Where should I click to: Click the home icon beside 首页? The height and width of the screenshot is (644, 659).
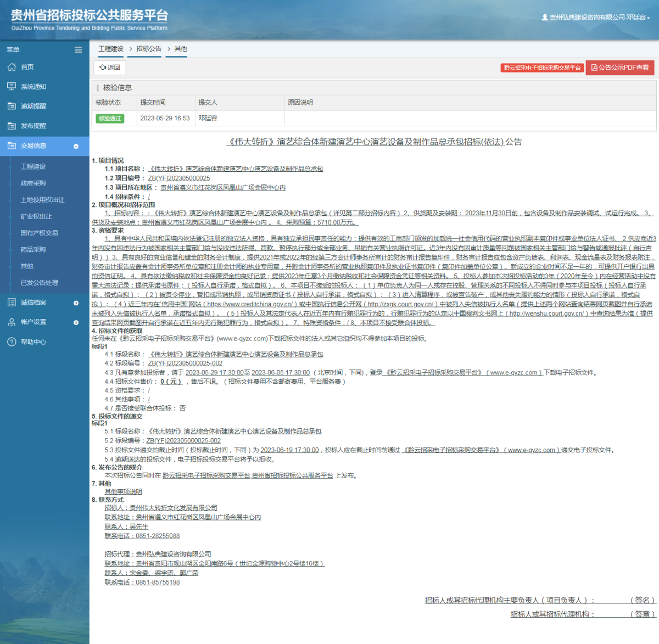[12, 67]
